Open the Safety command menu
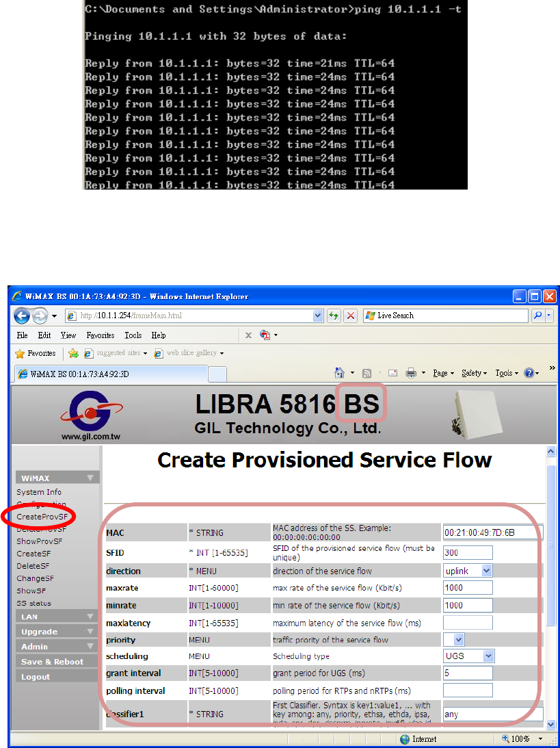 tap(475, 373)
